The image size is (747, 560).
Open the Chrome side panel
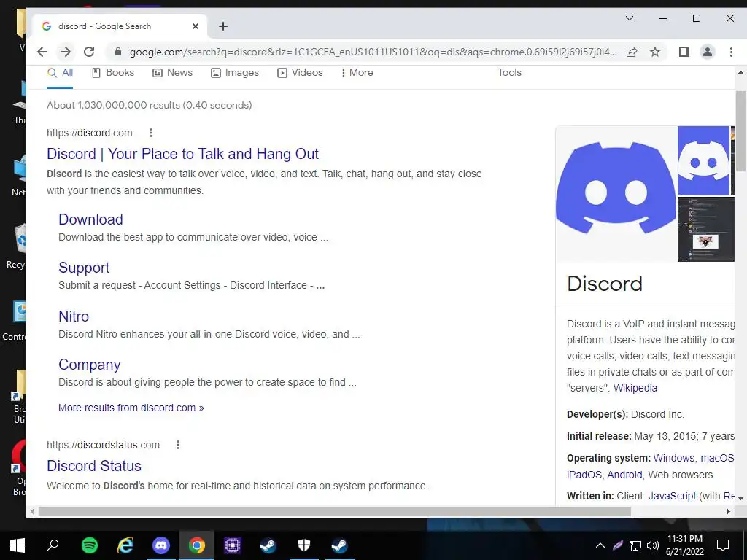[684, 52]
